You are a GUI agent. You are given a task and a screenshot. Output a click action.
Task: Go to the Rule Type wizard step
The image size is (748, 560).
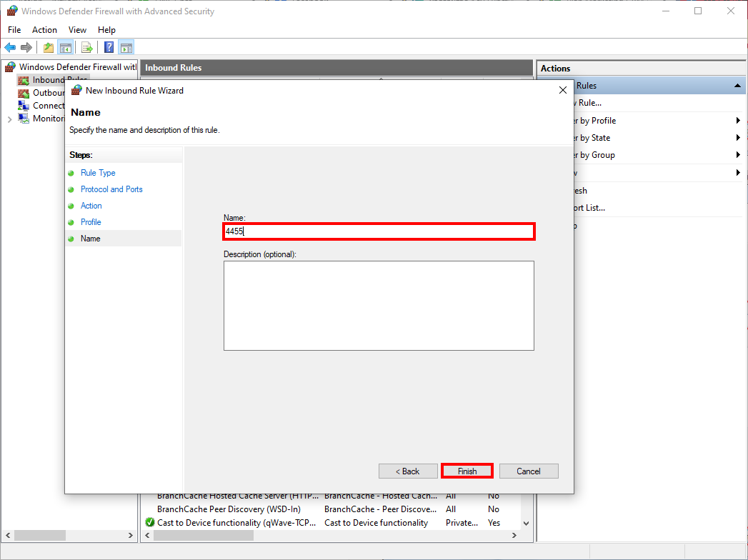click(x=98, y=173)
